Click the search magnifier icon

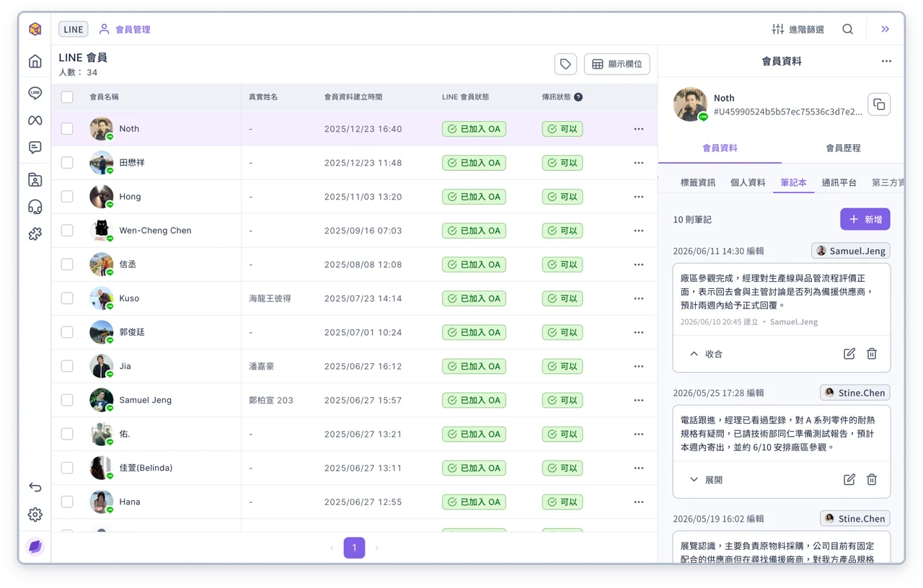(x=848, y=30)
